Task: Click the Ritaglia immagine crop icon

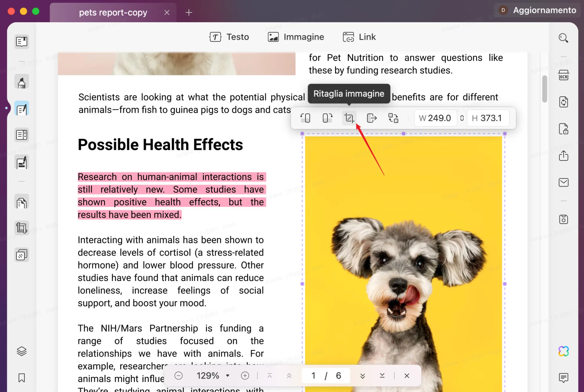Action: coord(349,118)
